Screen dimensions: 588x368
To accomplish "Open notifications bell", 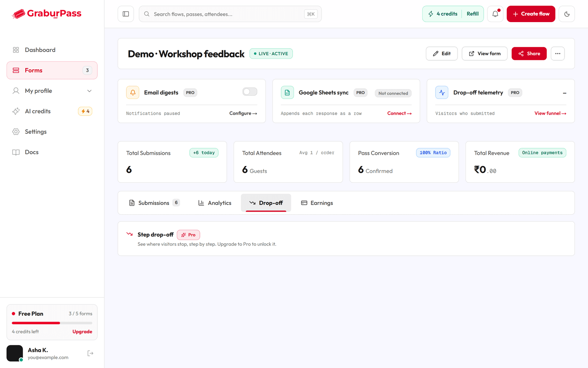I will pyautogui.click(x=495, y=14).
